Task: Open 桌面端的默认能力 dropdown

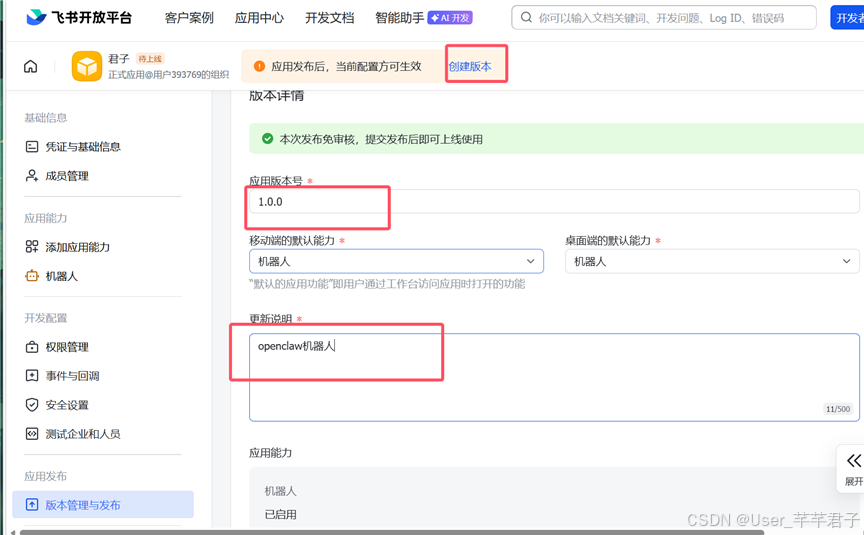Action: coord(712,261)
